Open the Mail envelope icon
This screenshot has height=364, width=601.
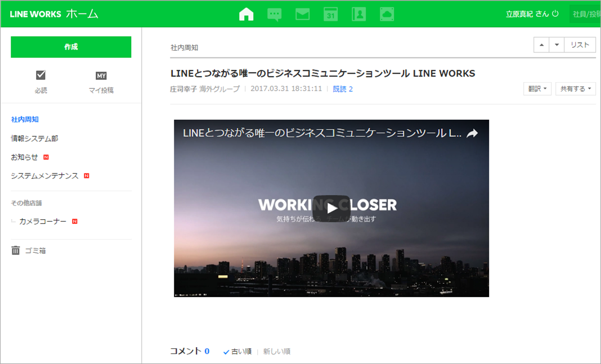(303, 14)
